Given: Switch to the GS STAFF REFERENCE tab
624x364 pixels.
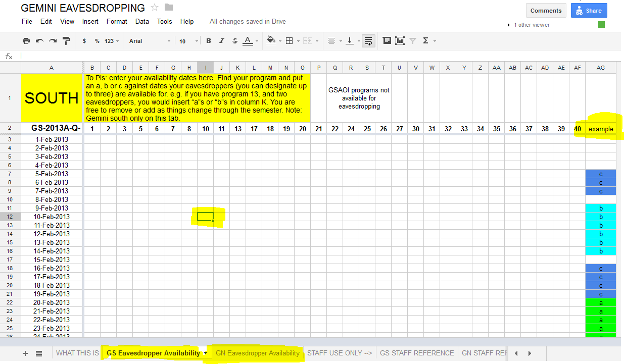Looking at the screenshot, I should point(417,353).
